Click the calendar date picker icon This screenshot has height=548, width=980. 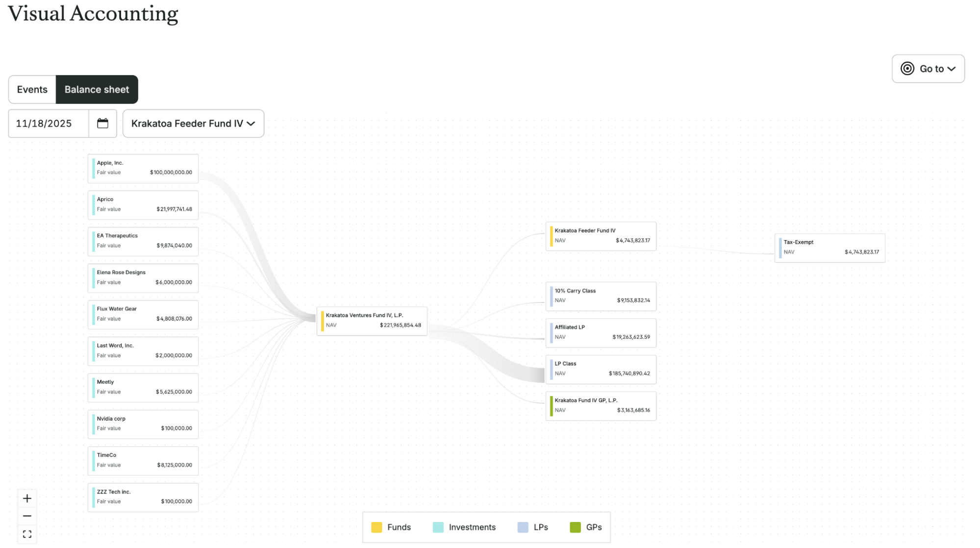pyautogui.click(x=102, y=124)
